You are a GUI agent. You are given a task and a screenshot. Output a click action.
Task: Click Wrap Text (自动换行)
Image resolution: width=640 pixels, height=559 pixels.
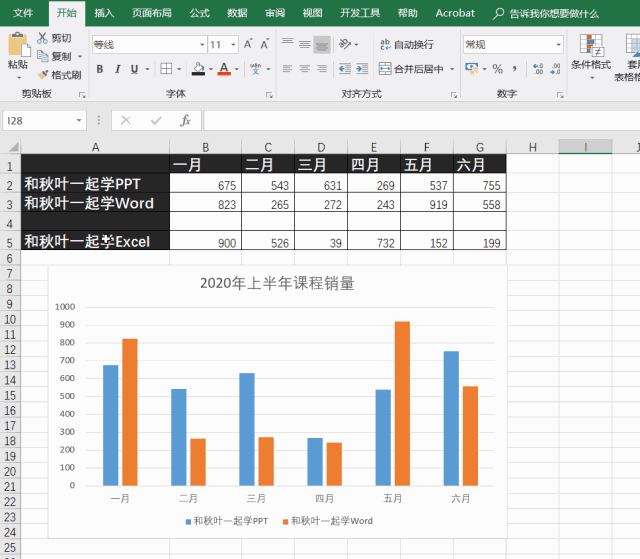(x=407, y=44)
